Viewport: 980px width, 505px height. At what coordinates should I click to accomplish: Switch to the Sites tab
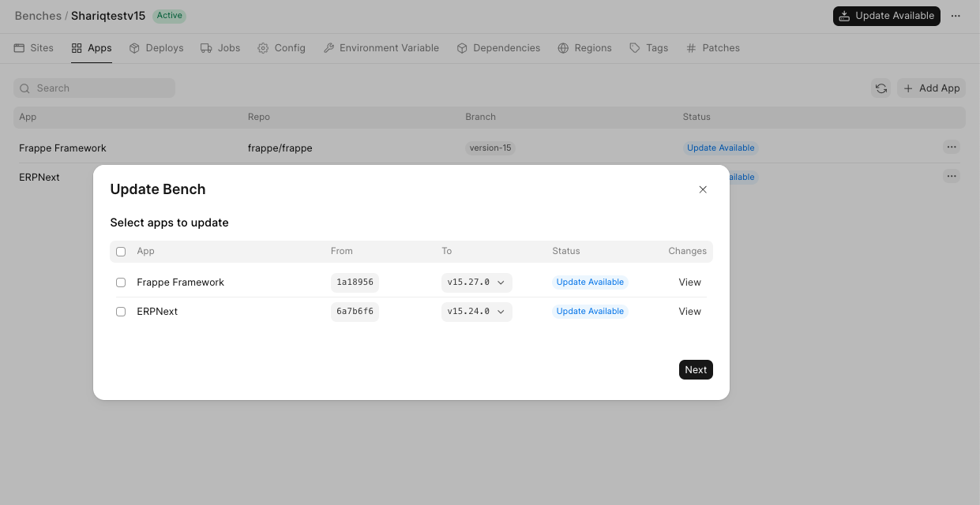pos(34,48)
